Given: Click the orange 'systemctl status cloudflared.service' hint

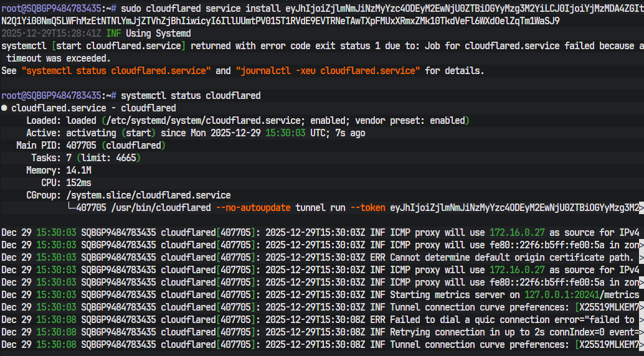Looking at the screenshot, I should click(116, 70).
